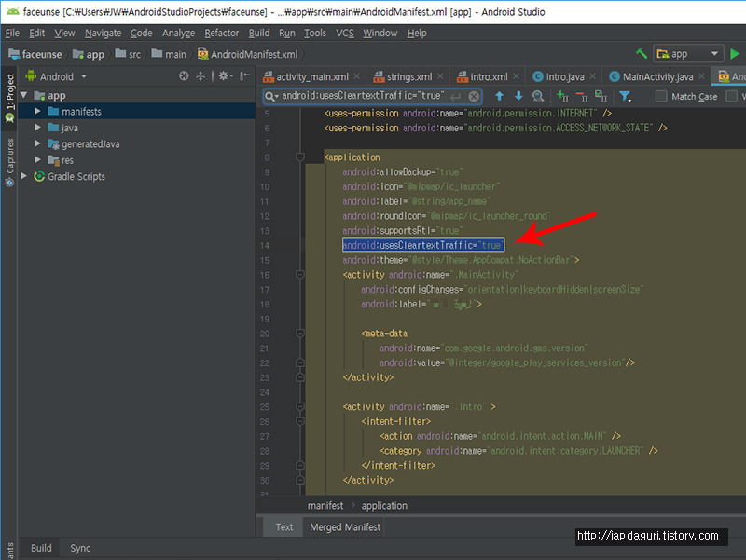
Task: Go to previous search occurrence (up arrow)
Action: pyautogui.click(x=499, y=96)
